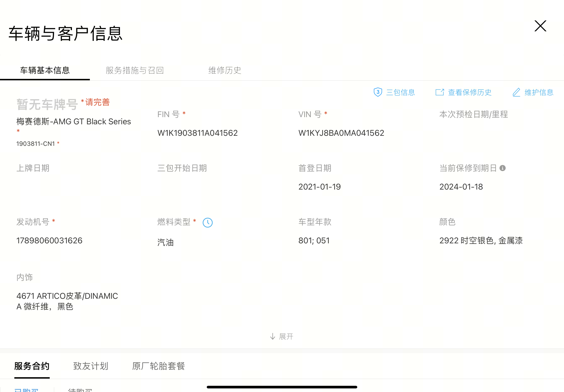Screen dimensions: 564x392
Task: Close the vehicle and customer info dialog
Action: [540, 26]
